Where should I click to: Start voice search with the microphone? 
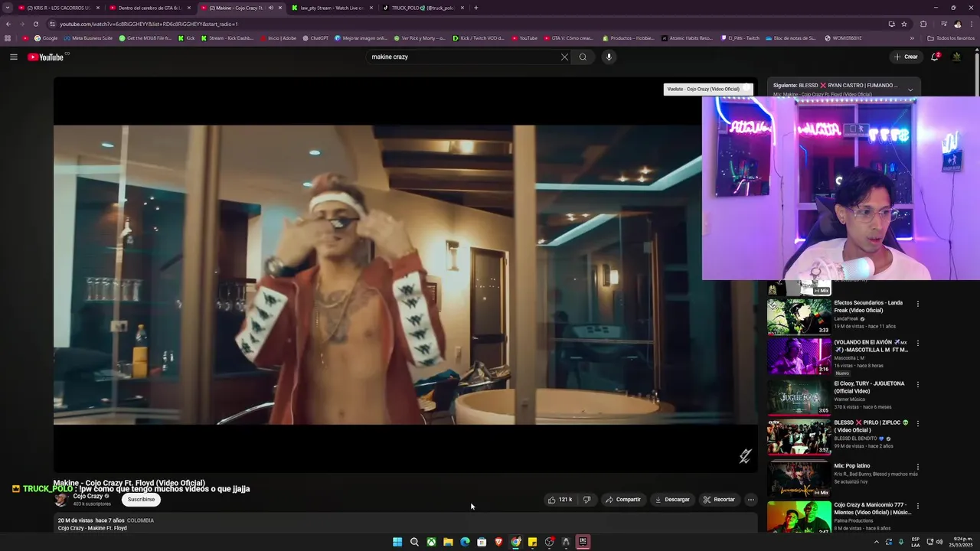coord(609,57)
